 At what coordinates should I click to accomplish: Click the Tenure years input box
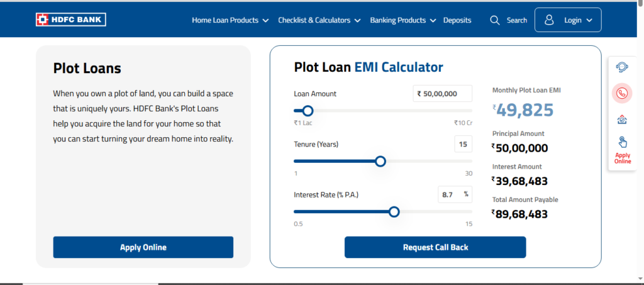coord(464,144)
